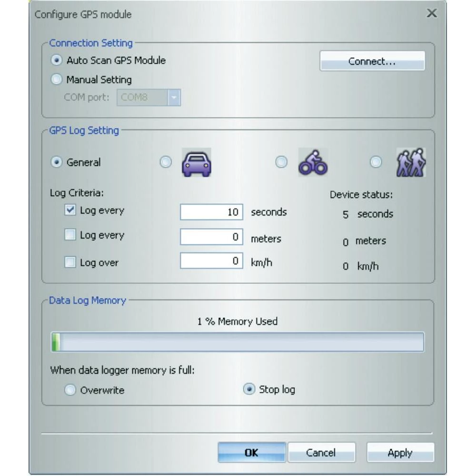Click the seconds interval input field

click(211, 212)
